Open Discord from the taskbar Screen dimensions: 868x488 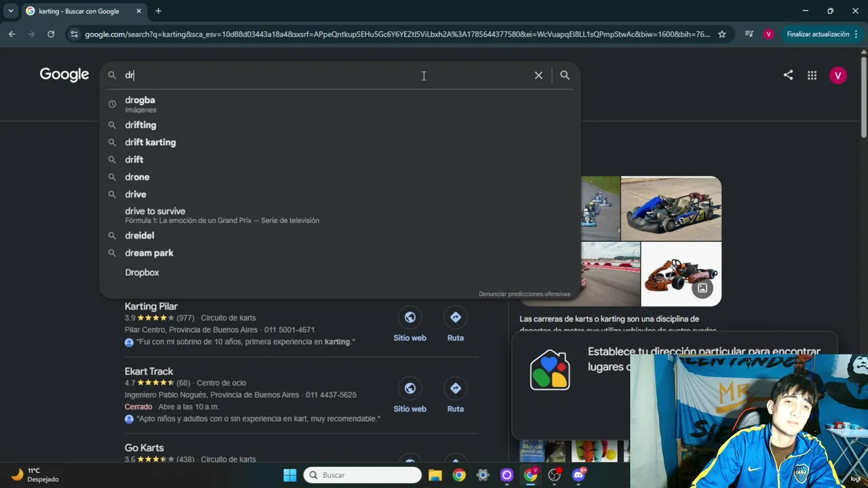tap(578, 475)
